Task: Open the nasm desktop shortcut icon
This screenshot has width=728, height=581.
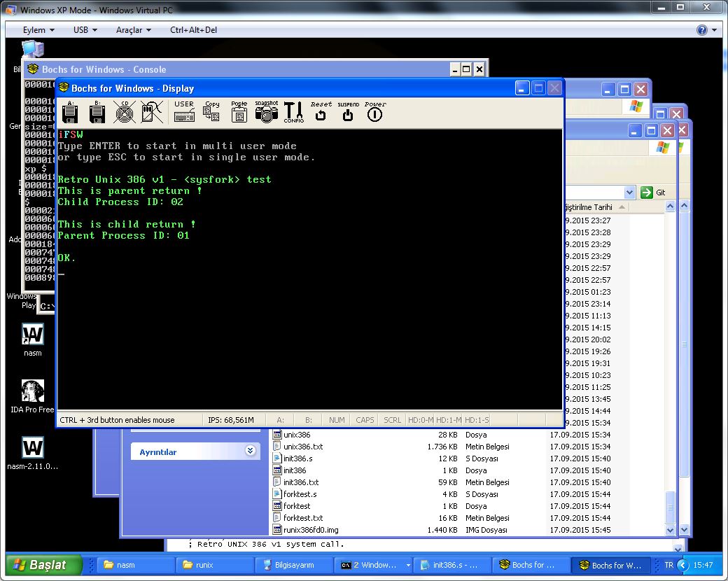Action: 32,334
